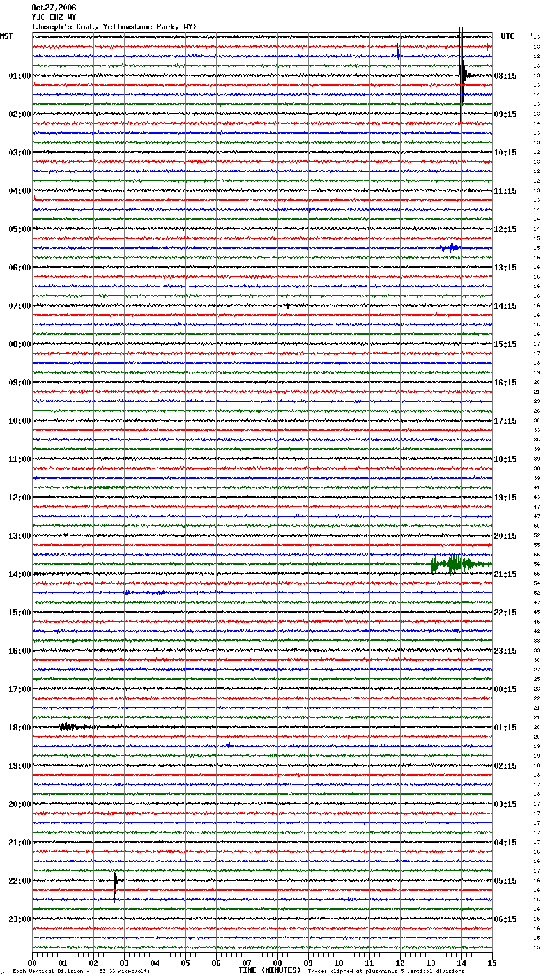Select the '04:00' MST time label
Image resolution: width=543 pixels, height=980 pixels.
[20, 191]
